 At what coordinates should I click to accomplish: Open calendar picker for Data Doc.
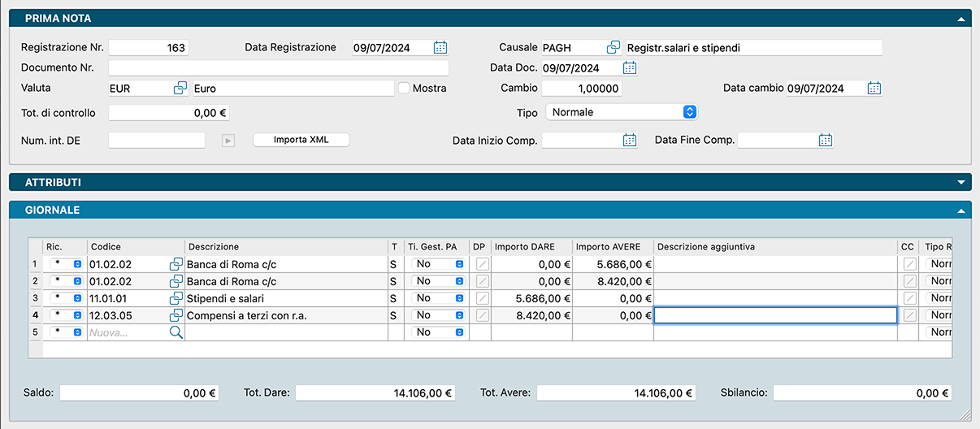630,68
